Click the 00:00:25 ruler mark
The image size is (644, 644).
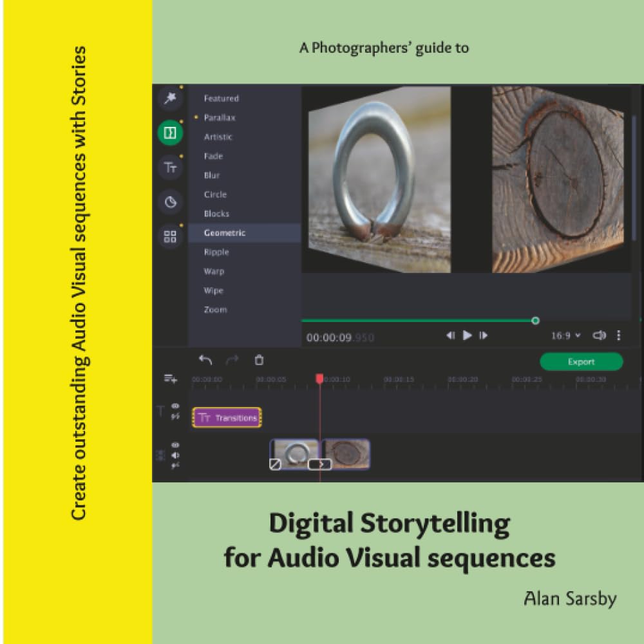[527, 379]
